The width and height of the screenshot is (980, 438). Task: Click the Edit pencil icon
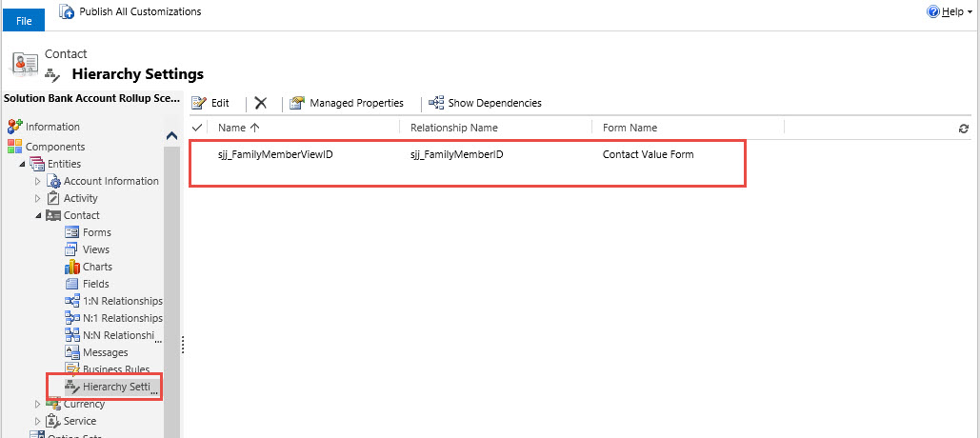pos(199,103)
